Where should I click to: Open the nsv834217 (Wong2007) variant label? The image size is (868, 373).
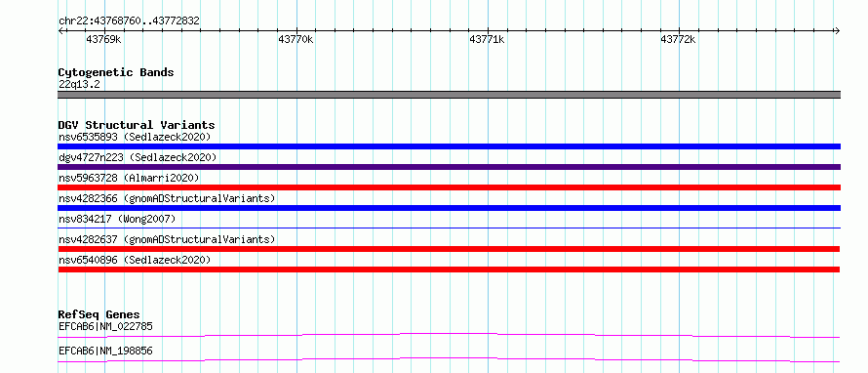117,219
